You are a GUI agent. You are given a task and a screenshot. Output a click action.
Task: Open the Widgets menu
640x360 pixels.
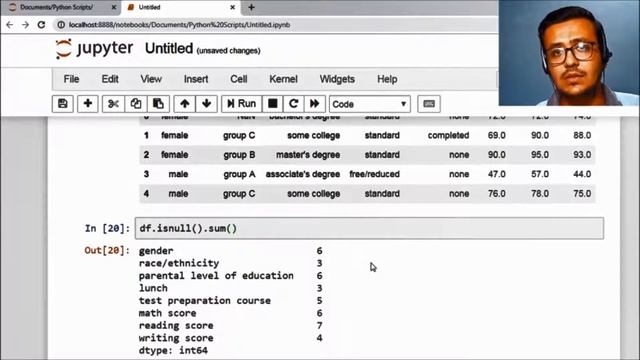337,79
